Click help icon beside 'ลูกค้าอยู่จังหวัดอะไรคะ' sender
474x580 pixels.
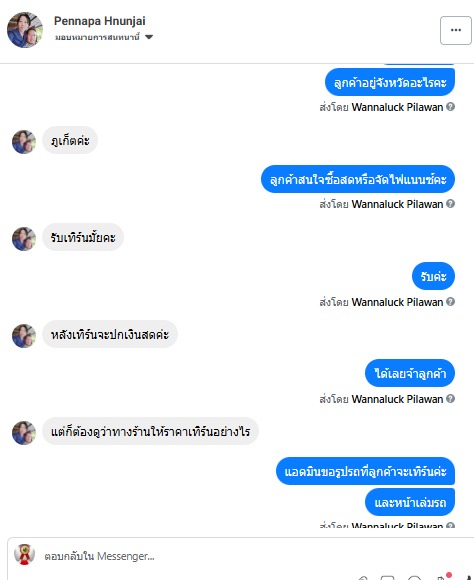click(450, 107)
